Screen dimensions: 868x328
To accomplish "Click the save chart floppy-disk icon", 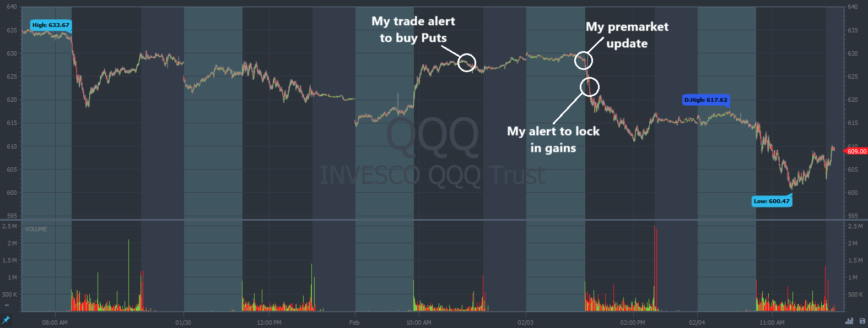I will tap(862, 321).
